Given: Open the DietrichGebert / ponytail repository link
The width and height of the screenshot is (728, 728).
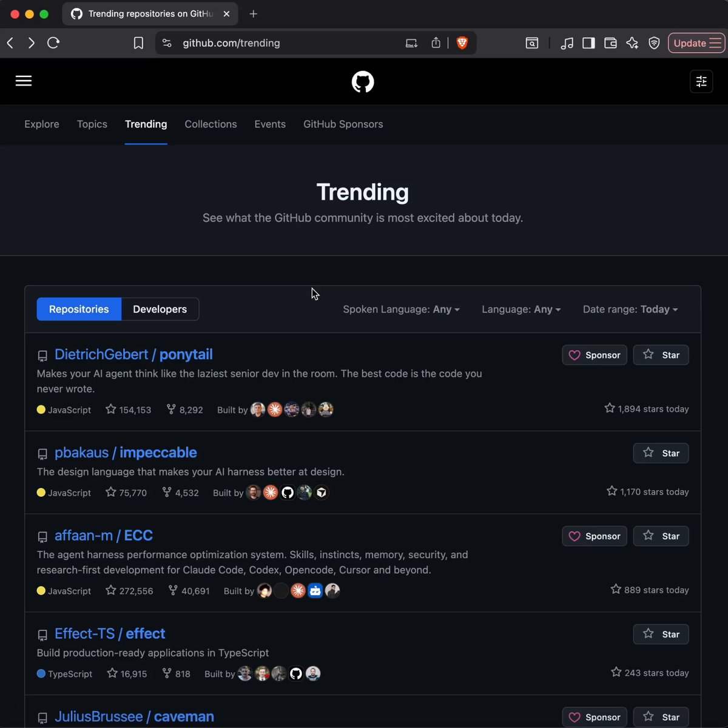Looking at the screenshot, I should [133, 354].
